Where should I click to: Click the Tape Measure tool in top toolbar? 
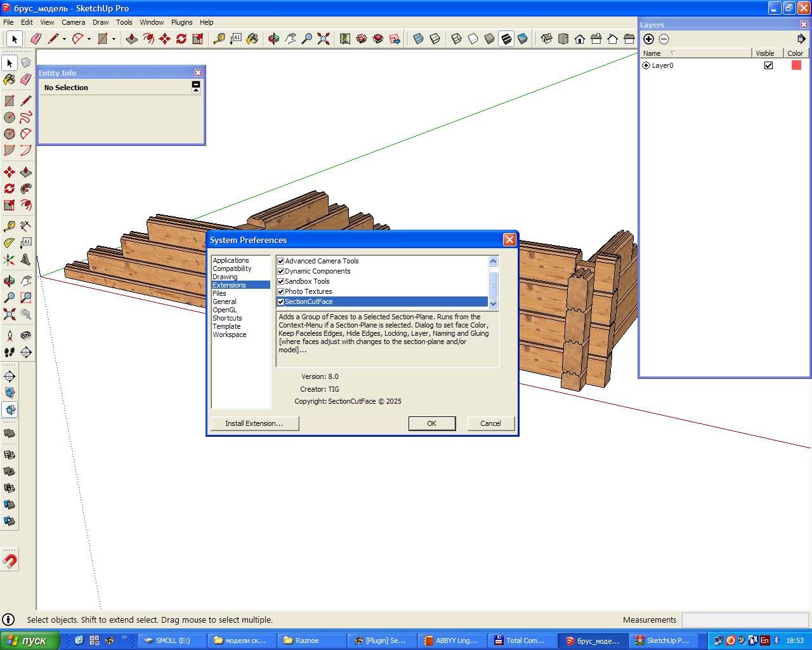[219, 39]
